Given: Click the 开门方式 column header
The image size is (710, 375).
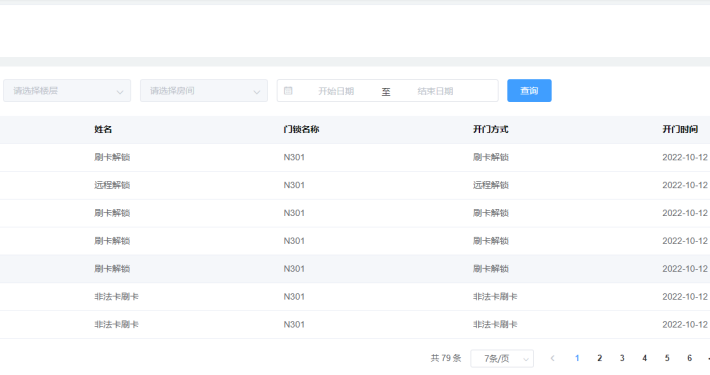Looking at the screenshot, I should coord(490,130).
